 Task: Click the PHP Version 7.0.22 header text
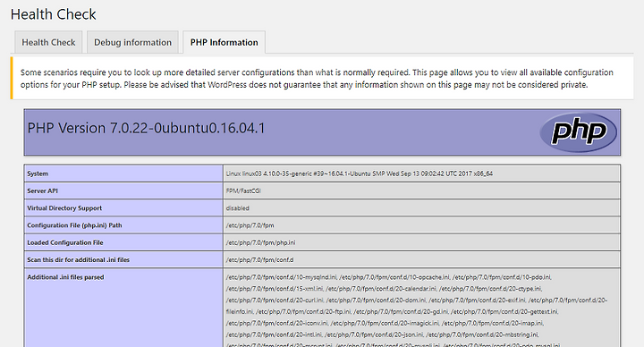click(146, 128)
